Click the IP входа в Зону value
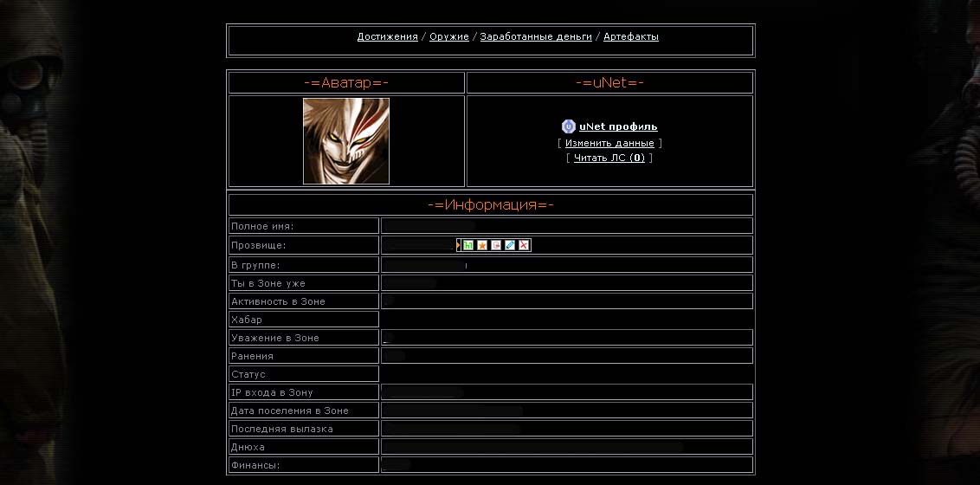Screen dimensions: 980x485 click(567, 391)
